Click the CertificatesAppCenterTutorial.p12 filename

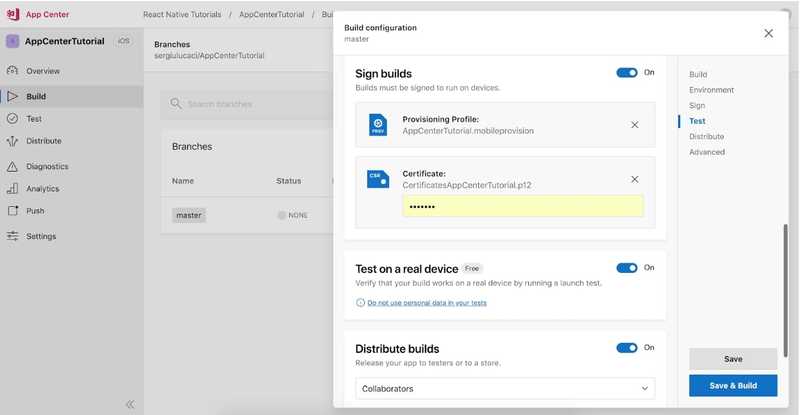467,185
